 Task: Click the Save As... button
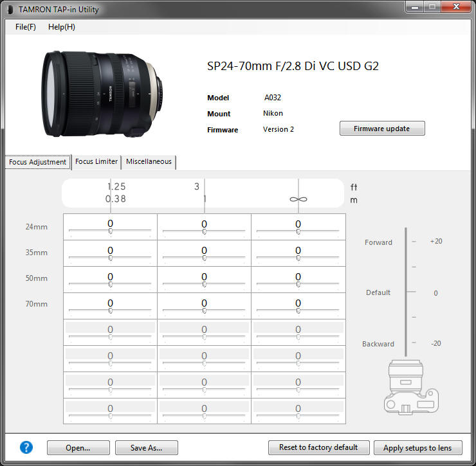click(x=146, y=448)
